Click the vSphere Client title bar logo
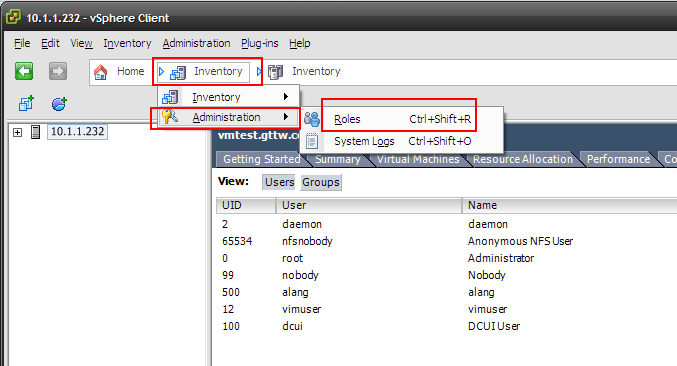Viewport: 677px width, 366px height. pos(13,17)
